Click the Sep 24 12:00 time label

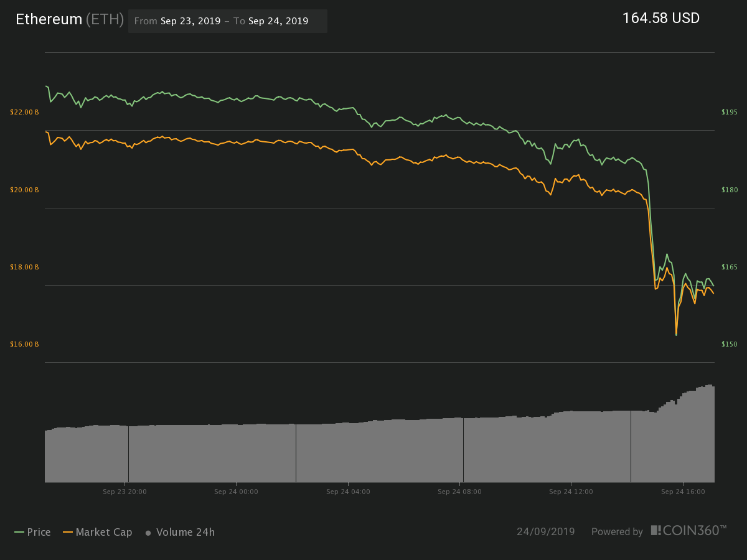(571, 492)
